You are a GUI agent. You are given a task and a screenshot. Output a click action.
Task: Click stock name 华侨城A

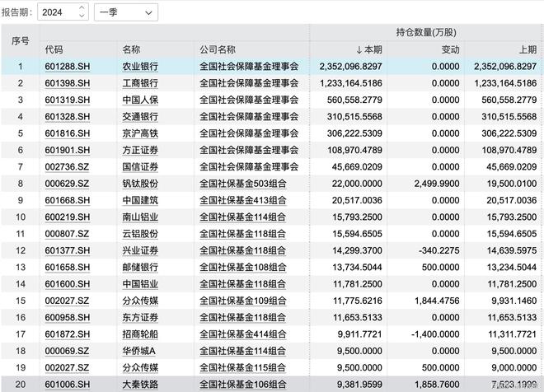pyautogui.click(x=138, y=351)
